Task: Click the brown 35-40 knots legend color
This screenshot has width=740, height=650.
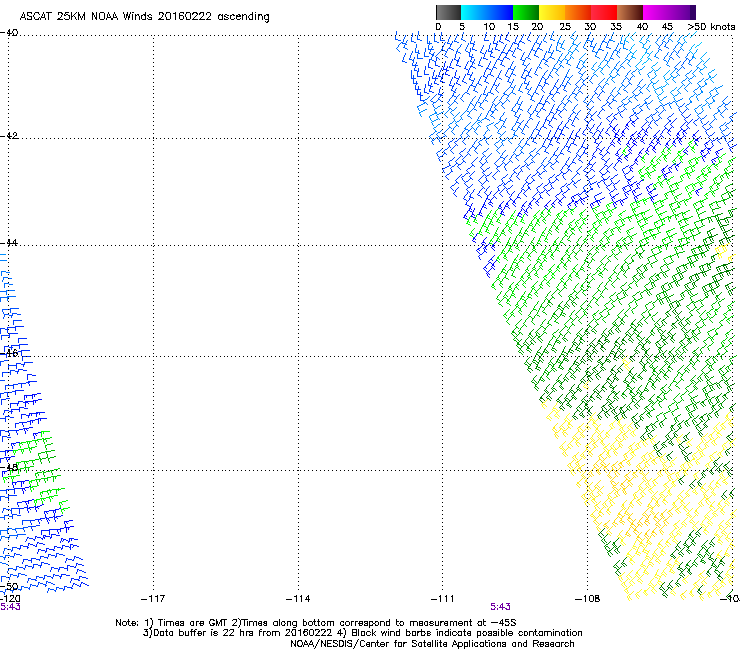Action: click(630, 12)
